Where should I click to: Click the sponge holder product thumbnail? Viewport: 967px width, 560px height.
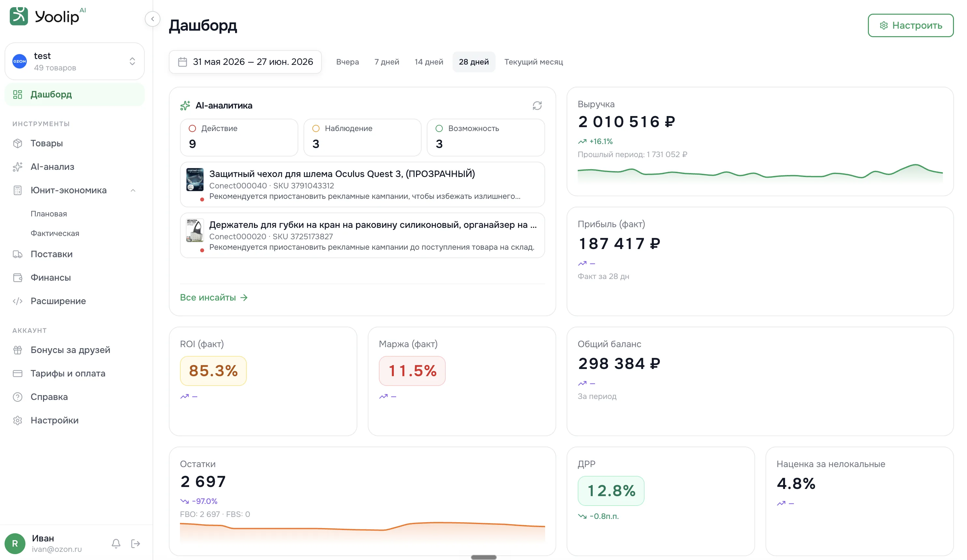click(195, 230)
